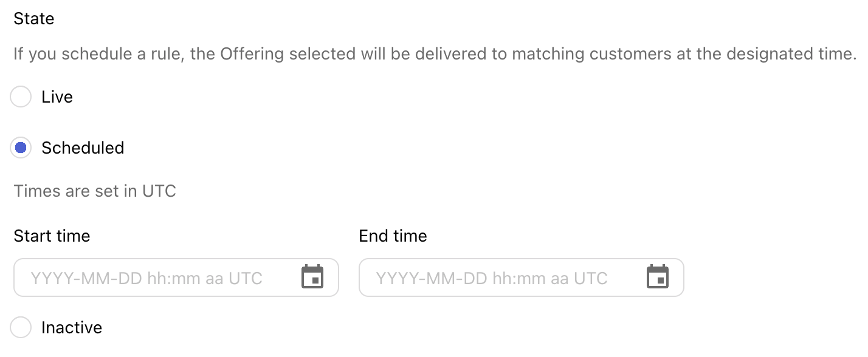Click the Start time input field
The image size is (868, 357).
158,278
